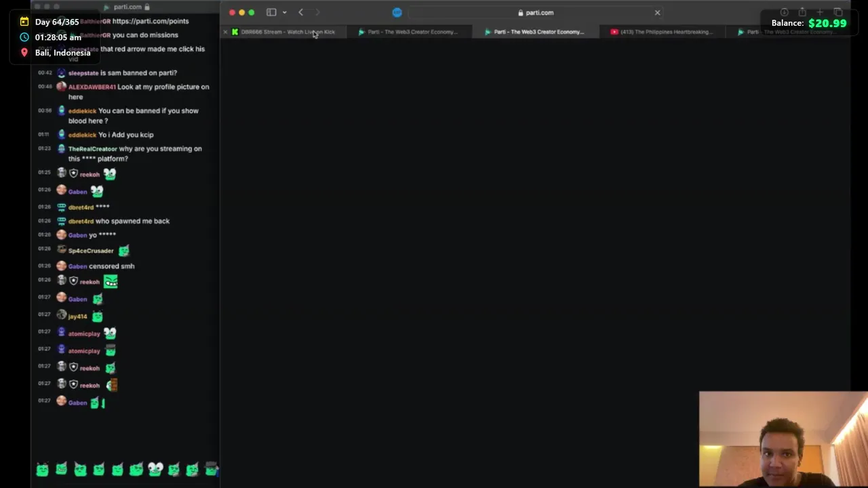The height and width of the screenshot is (488, 868).
Task: Click sleepstate's avatar beside 'is sam banned'
Action: point(62,73)
